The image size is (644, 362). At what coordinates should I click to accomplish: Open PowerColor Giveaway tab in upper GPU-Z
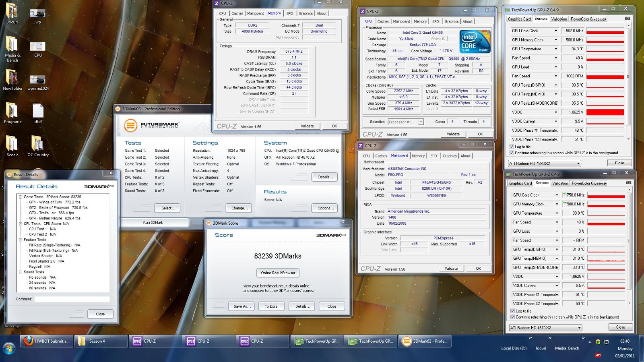(588, 19)
